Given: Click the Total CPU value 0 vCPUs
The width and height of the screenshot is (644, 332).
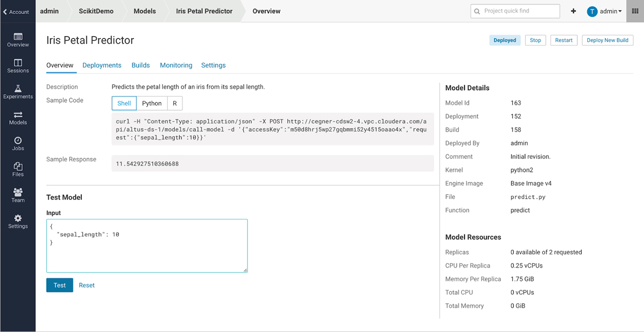Looking at the screenshot, I should click(x=522, y=292).
